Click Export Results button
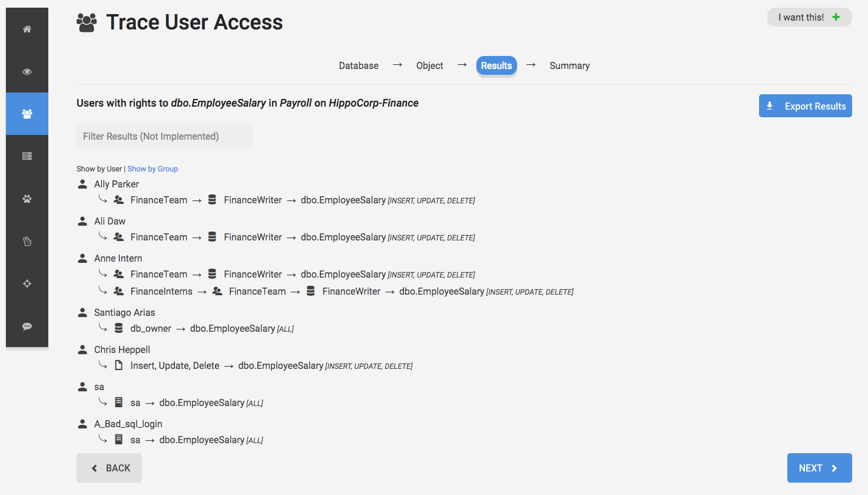 805,106
